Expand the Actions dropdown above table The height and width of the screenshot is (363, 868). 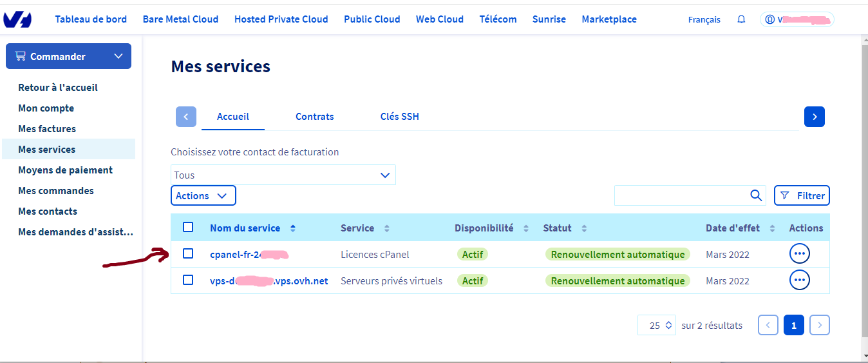point(203,195)
